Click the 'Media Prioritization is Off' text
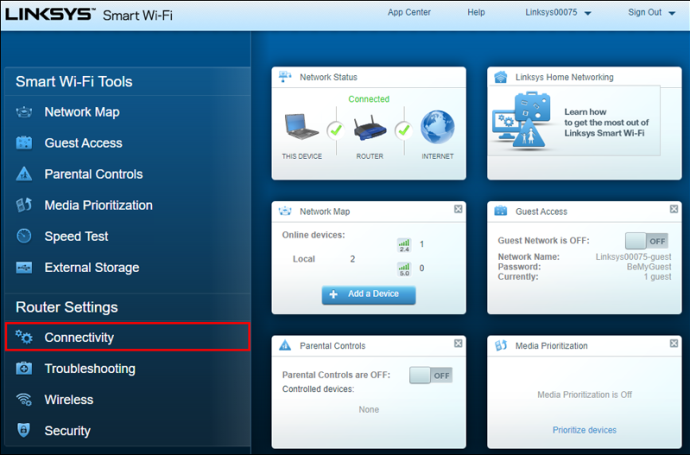 pyautogui.click(x=584, y=395)
